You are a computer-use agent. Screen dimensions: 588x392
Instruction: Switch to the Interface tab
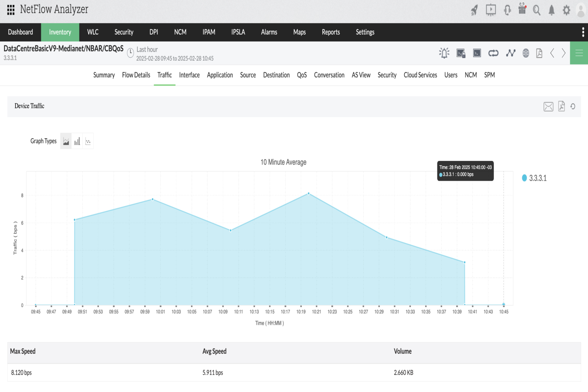190,75
